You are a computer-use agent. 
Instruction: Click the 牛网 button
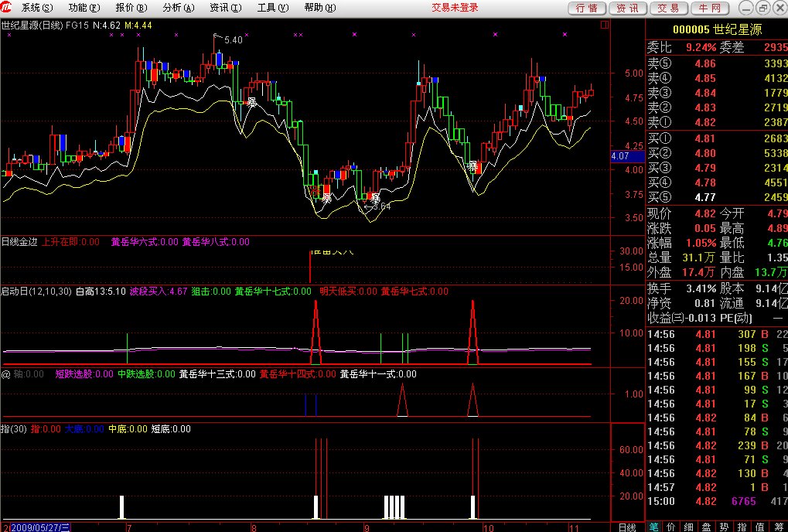(x=710, y=8)
